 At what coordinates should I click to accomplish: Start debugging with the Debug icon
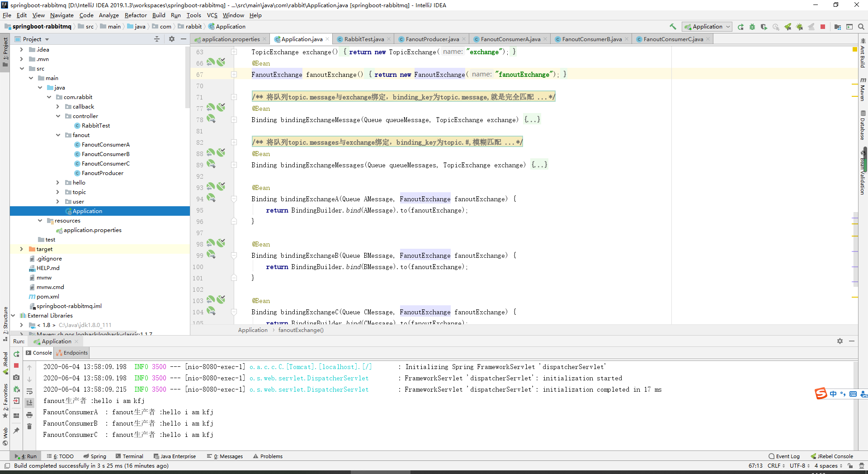click(x=752, y=27)
